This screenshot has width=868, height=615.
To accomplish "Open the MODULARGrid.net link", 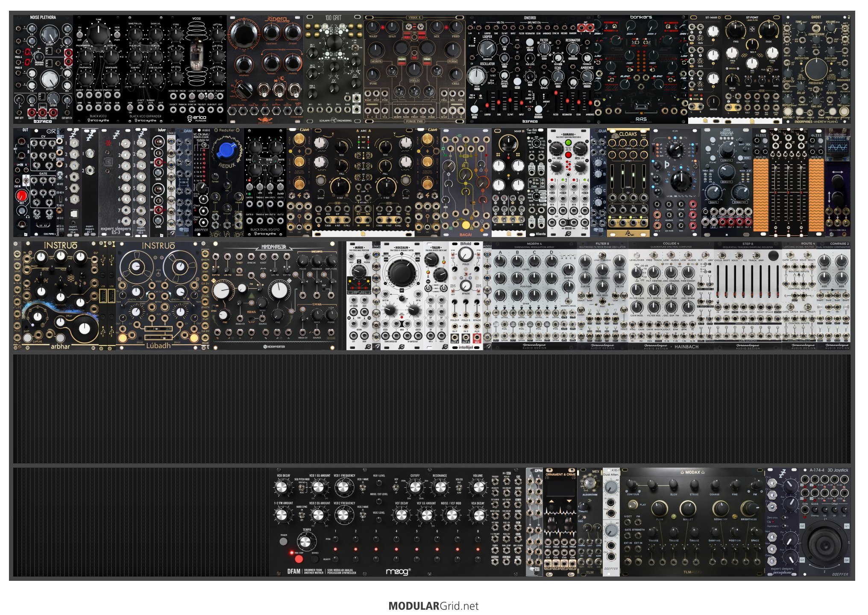I will (434, 606).
